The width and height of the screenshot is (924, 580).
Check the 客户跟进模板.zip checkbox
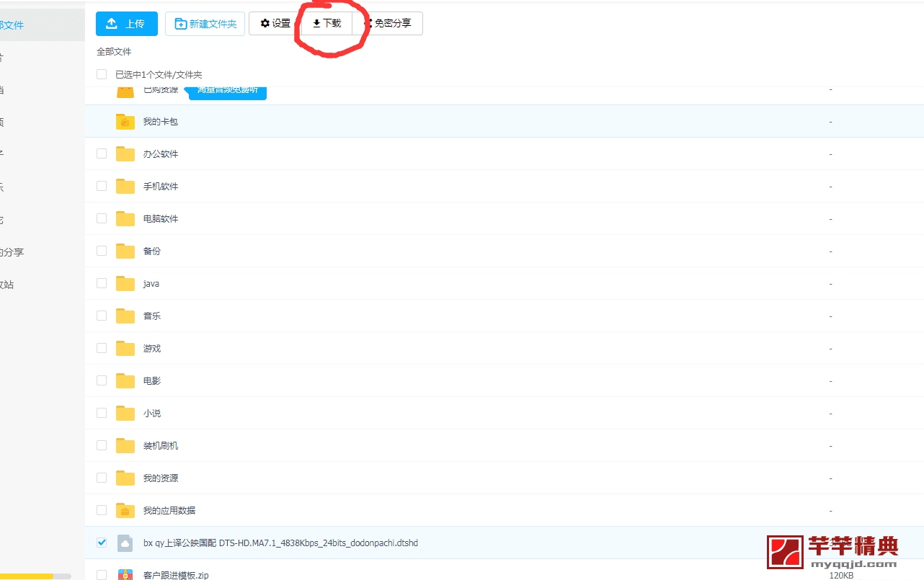tap(102, 575)
